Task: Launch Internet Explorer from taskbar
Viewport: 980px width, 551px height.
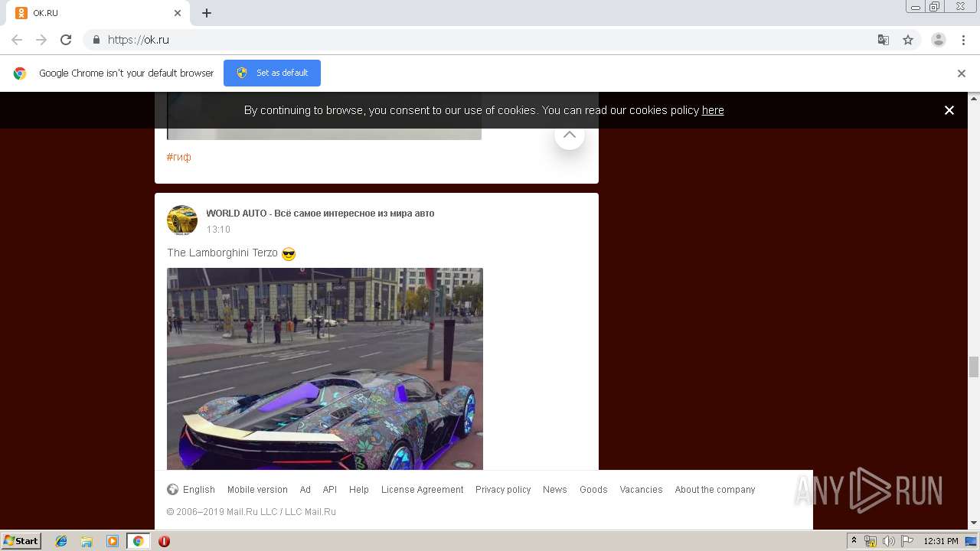Action: [61, 541]
